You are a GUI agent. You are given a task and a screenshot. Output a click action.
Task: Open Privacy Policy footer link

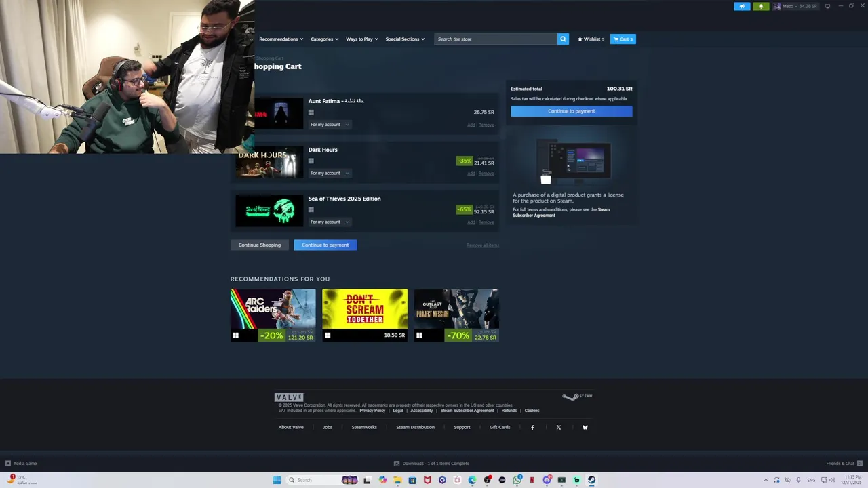tap(372, 411)
